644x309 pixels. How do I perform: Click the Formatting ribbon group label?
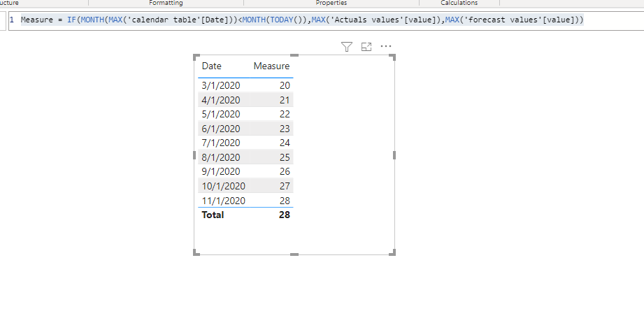[166, 3]
